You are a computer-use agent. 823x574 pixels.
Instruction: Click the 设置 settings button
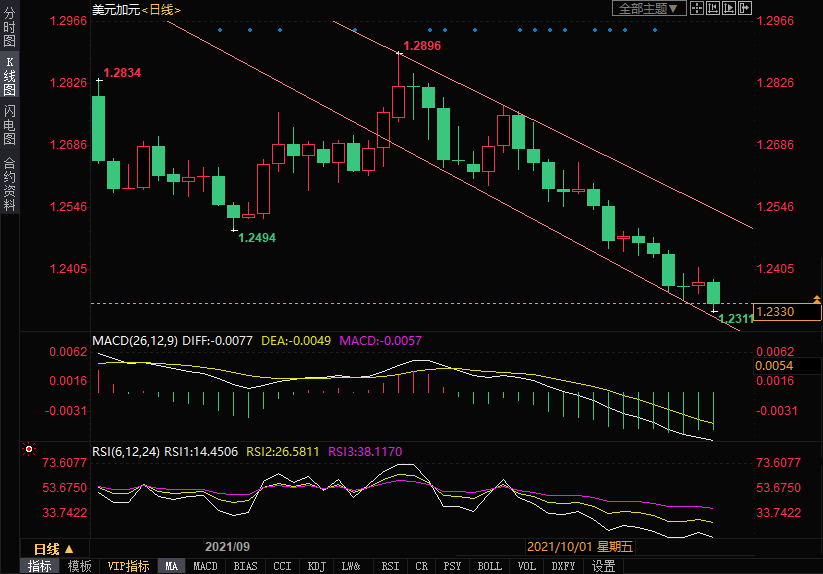pos(603,566)
